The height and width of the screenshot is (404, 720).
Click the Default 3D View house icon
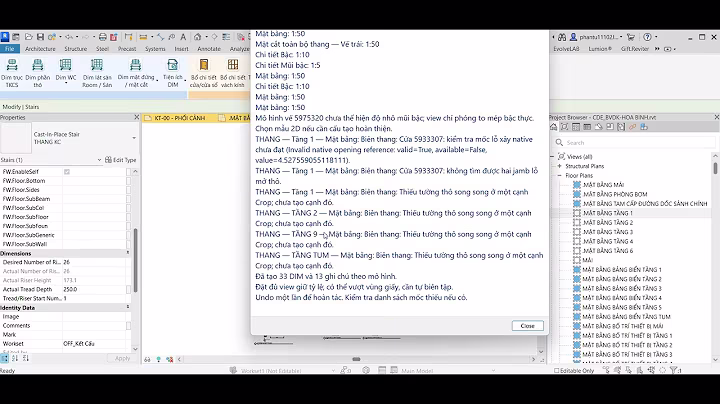(x=197, y=37)
